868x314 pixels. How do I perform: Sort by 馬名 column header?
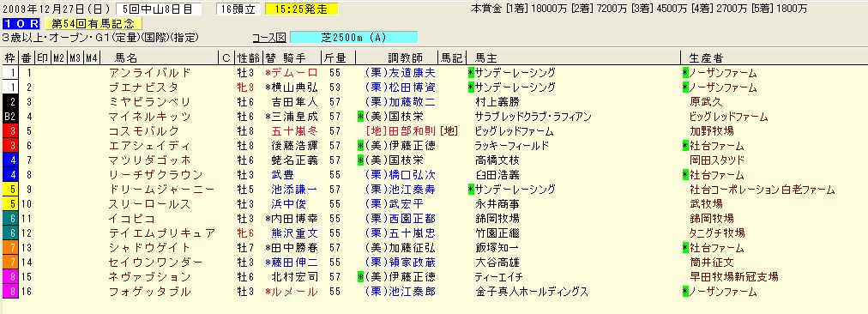(126, 57)
